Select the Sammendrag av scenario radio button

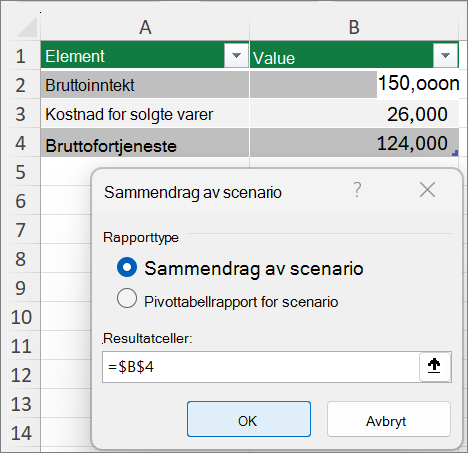coord(127,267)
